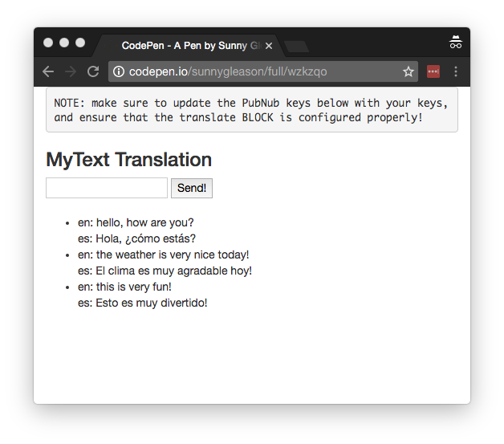Click the browser forward arrow

pos(71,71)
